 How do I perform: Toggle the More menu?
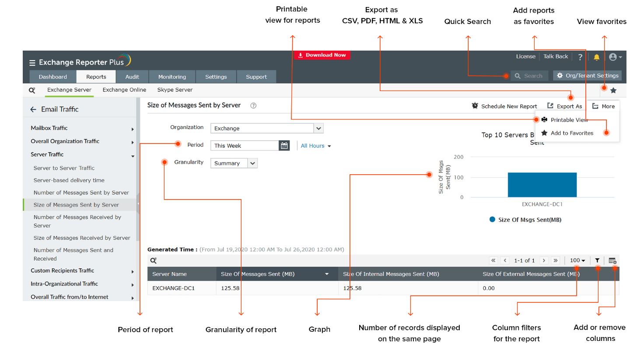tap(603, 106)
